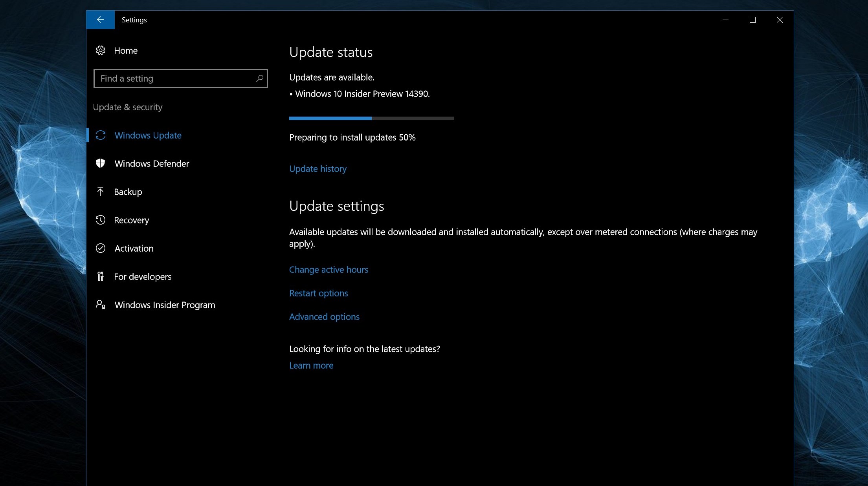Click the Home gear icon
868x486 pixels.
click(x=101, y=51)
